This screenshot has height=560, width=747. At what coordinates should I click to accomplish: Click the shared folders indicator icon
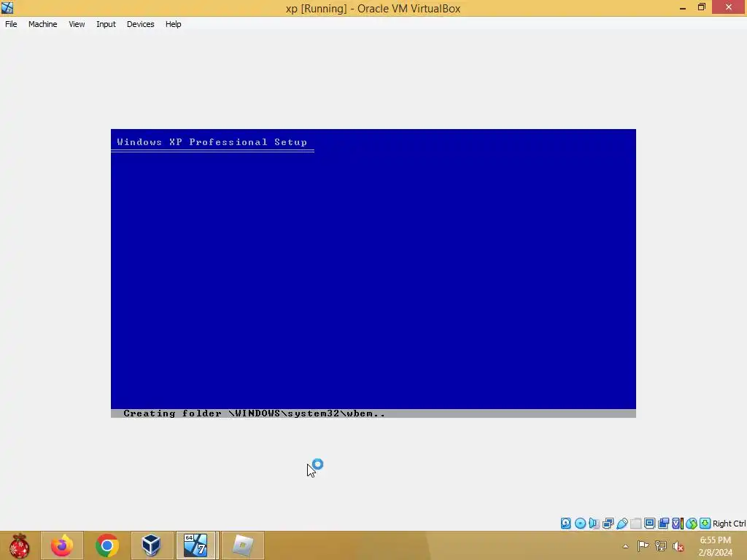pos(635,524)
